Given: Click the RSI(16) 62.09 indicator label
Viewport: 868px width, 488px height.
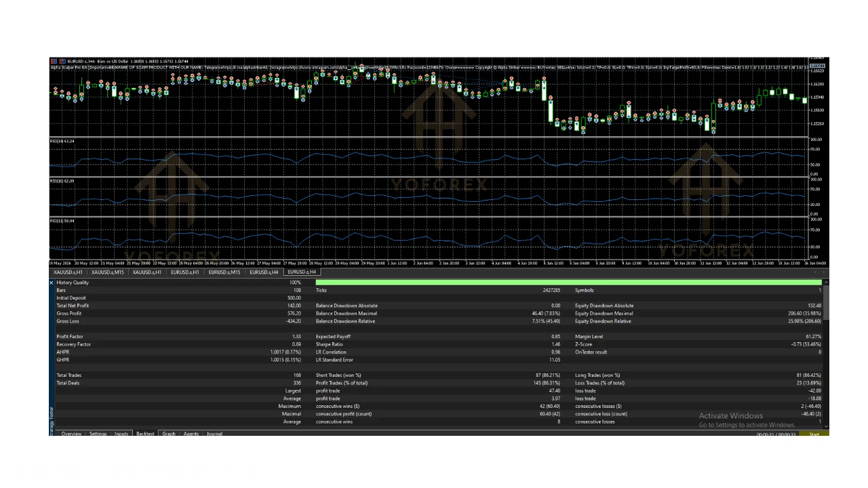Looking at the screenshot, I should [x=62, y=181].
